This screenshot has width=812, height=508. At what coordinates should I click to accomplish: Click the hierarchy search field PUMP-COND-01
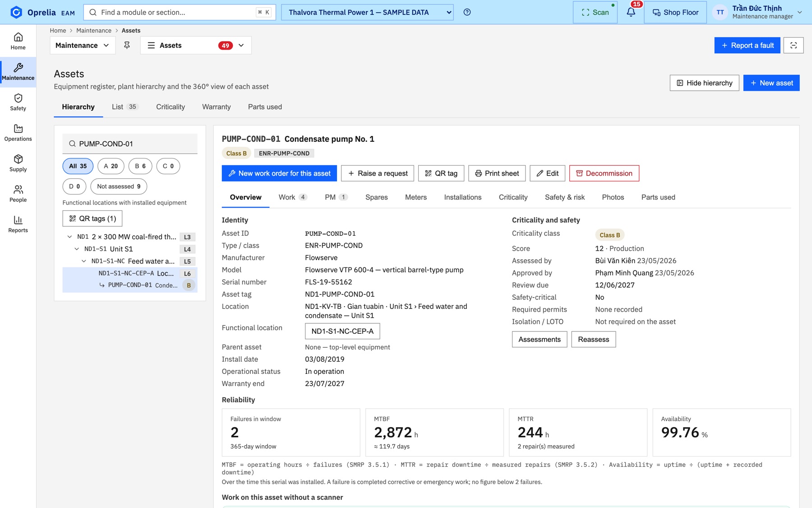(130, 144)
